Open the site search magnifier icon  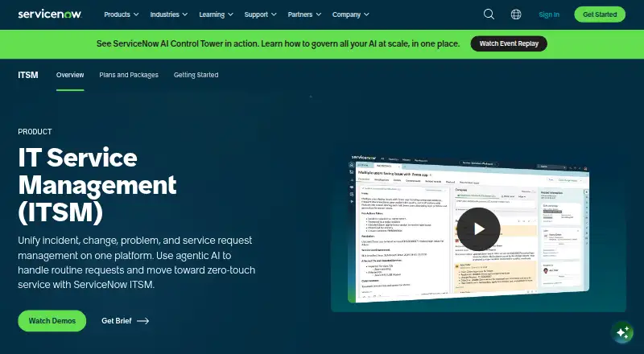(x=489, y=14)
